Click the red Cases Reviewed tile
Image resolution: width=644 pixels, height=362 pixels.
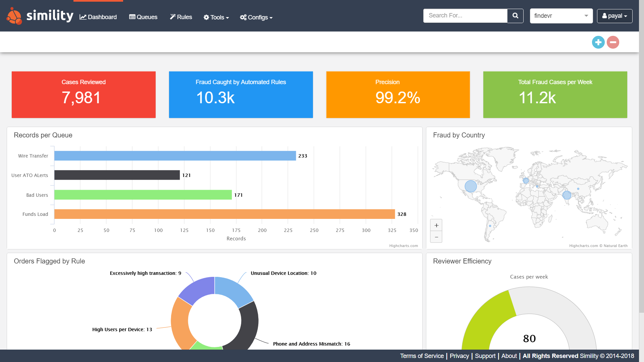tap(84, 95)
